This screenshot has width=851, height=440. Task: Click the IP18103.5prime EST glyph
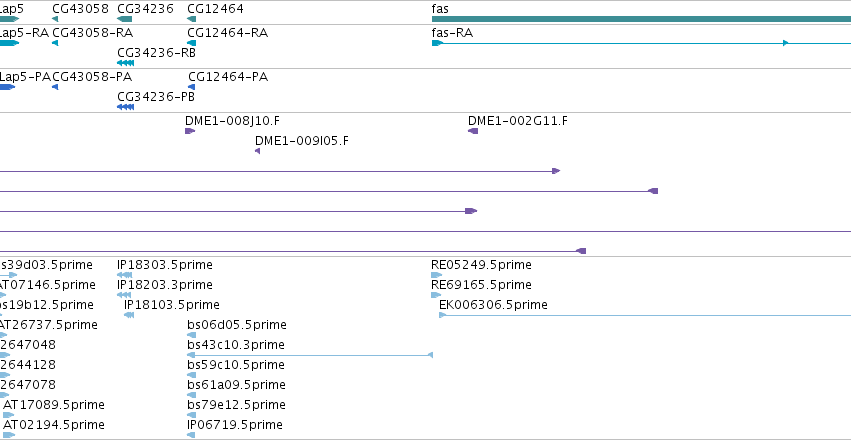click(x=129, y=315)
